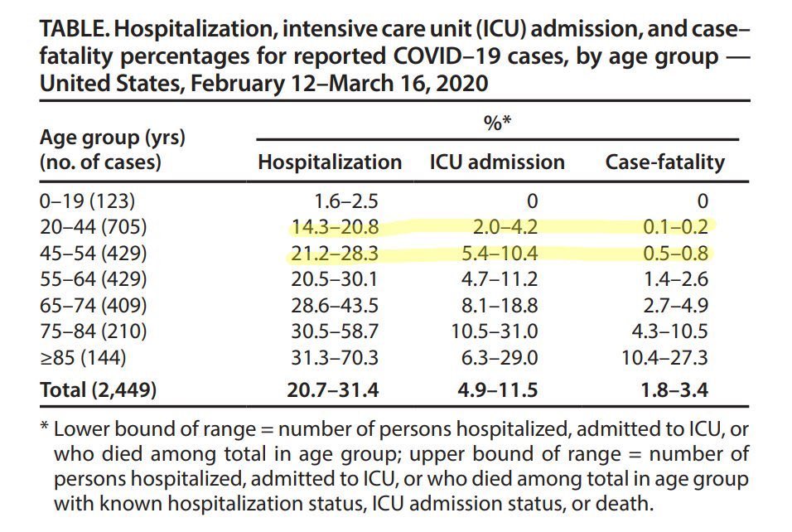Click the Case-fatality column header
Screen dimensions: 792x532
664,162
